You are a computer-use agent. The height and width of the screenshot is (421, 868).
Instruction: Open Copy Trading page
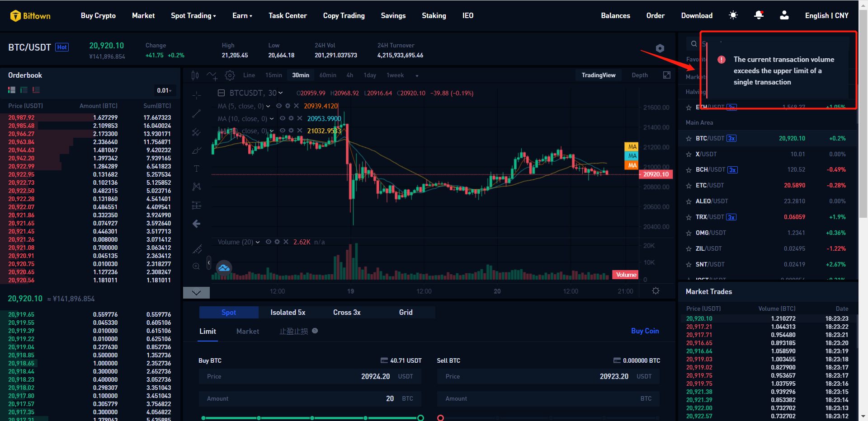click(344, 15)
